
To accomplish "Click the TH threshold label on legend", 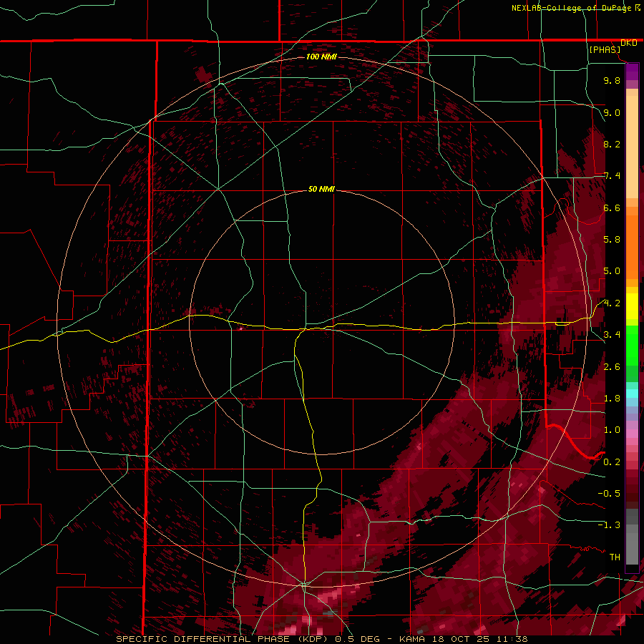I will (615, 557).
